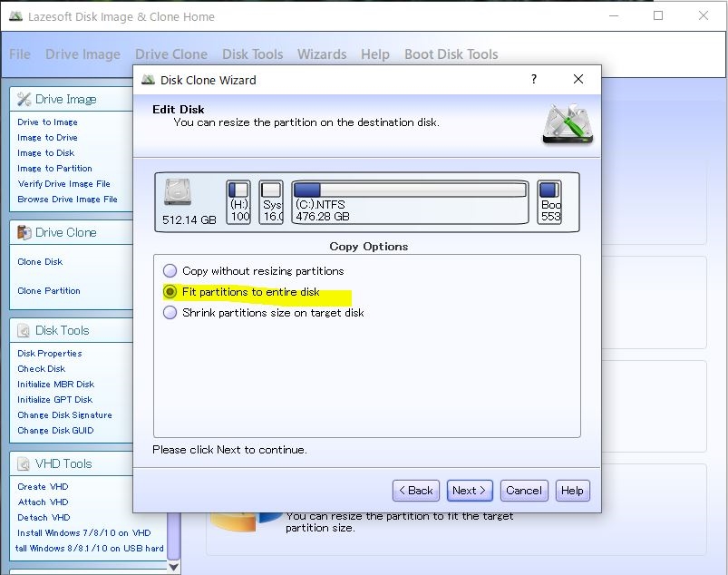Click the VHD Tools panel icon

pos(24,463)
